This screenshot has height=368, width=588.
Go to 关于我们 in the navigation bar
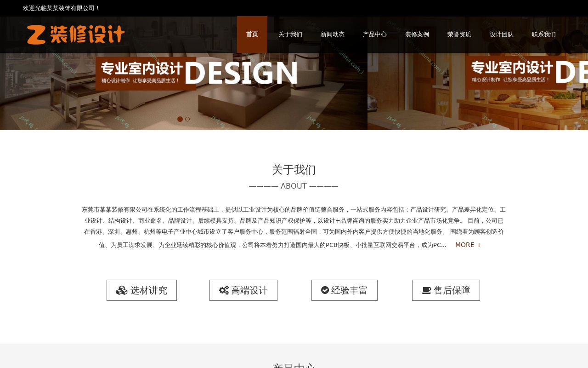[290, 34]
